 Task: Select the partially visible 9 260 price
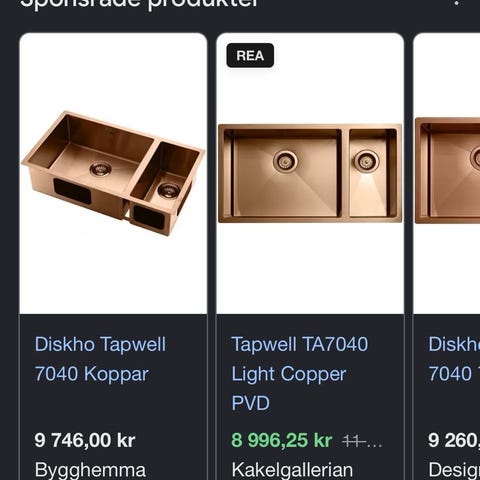pos(454,440)
